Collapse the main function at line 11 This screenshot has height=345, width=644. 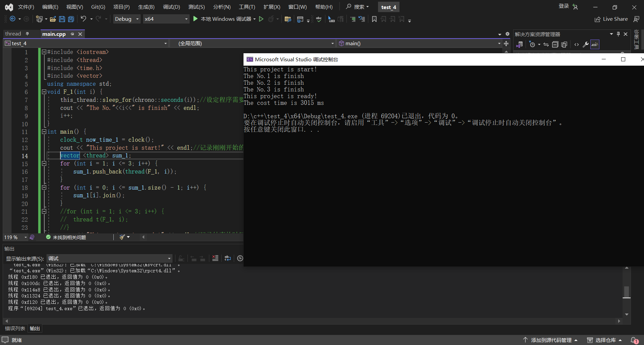[x=44, y=132]
